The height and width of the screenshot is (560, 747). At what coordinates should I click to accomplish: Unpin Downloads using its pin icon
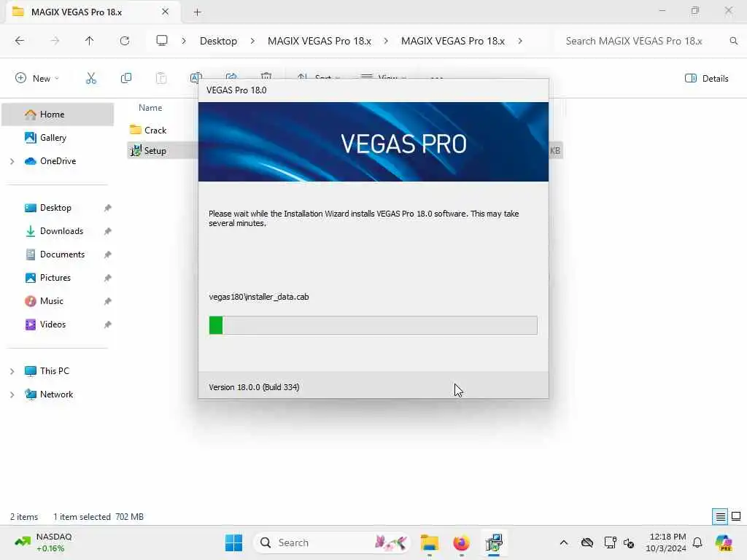(108, 231)
